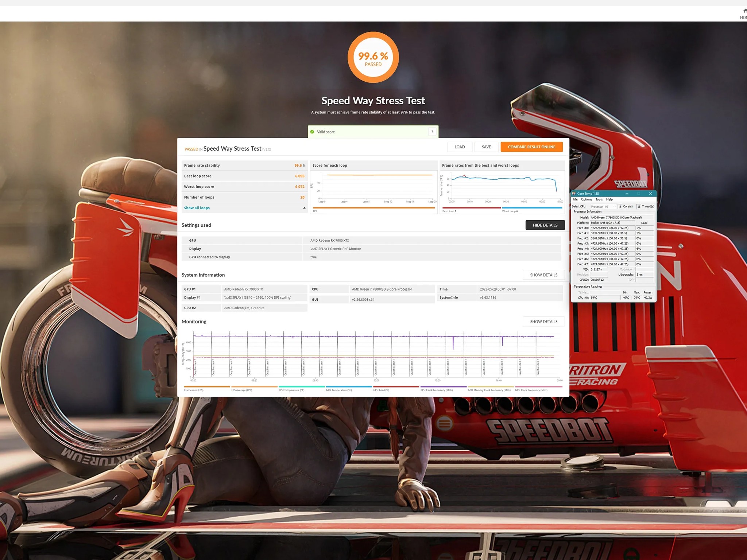Open the question mark help for Valid score
This screenshot has height=560, width=747.
(432, 132)
